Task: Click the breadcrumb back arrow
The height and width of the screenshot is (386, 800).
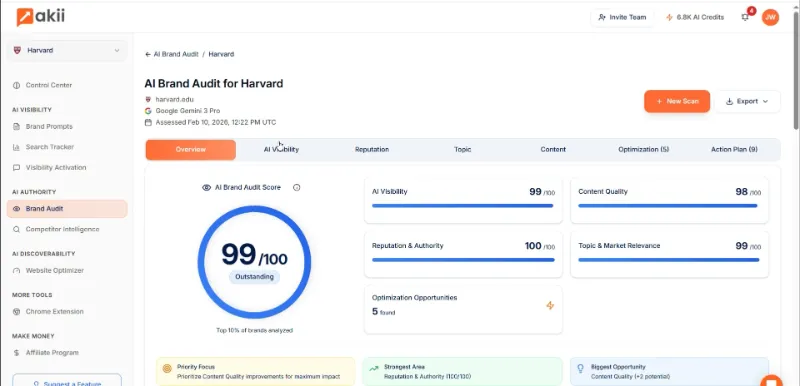Action: (148, 54)
